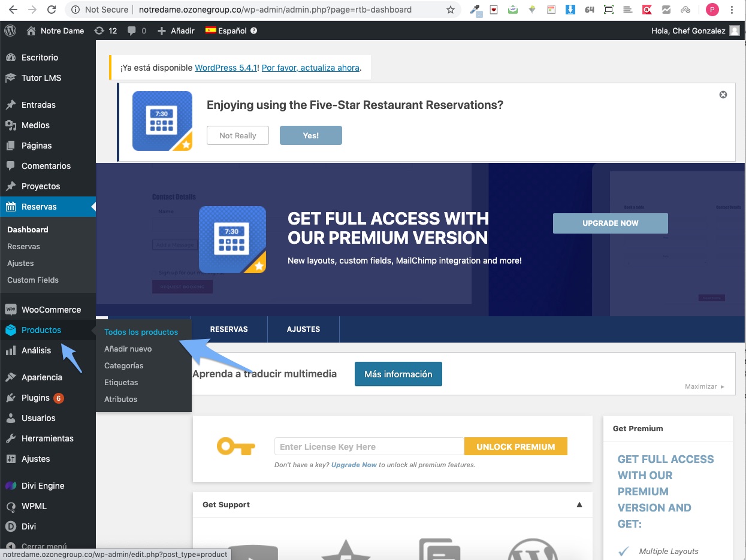The width and height of the screenshot is (746, 560).
Task: Click the sidebar Ajustes sliders icon
Action: pyautogui.click(x=11, y=459)
